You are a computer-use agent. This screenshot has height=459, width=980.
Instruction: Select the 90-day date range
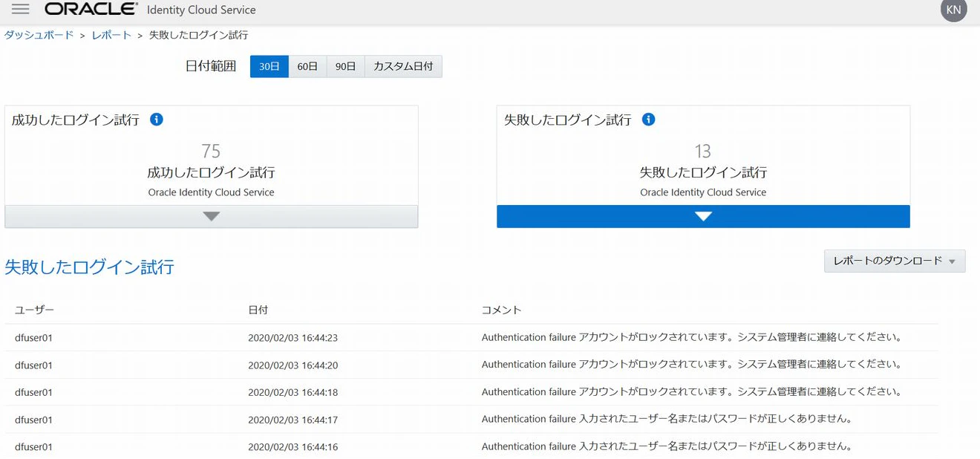pyautogui.click(x=346, y=66)
